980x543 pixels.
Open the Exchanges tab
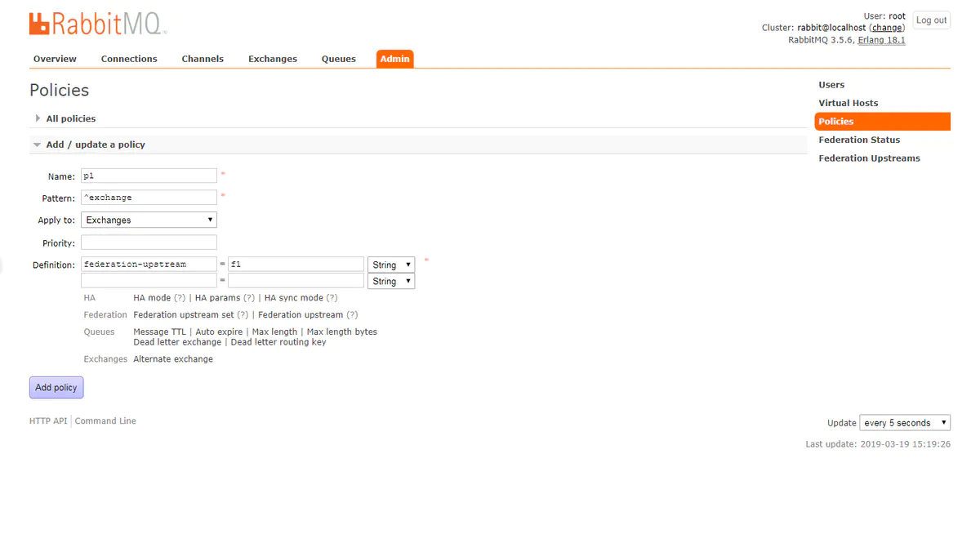click(273, 59)
